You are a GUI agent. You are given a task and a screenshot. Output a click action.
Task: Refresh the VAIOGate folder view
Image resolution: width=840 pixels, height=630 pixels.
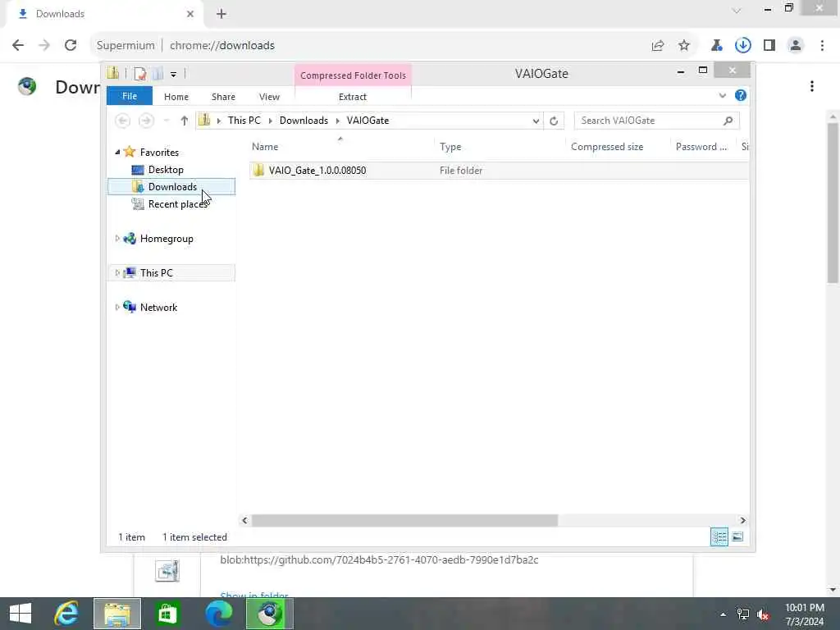554,121
